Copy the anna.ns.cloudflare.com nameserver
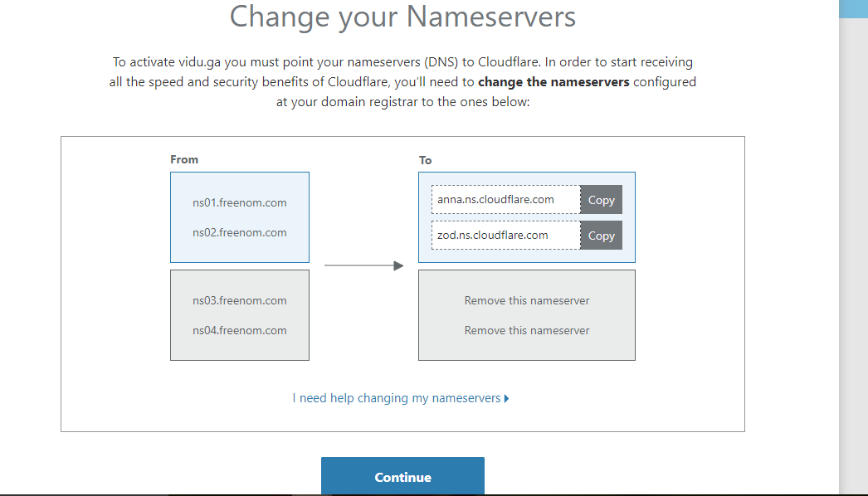Viewport: 868px width, 496px height. (x=601, y=200)
